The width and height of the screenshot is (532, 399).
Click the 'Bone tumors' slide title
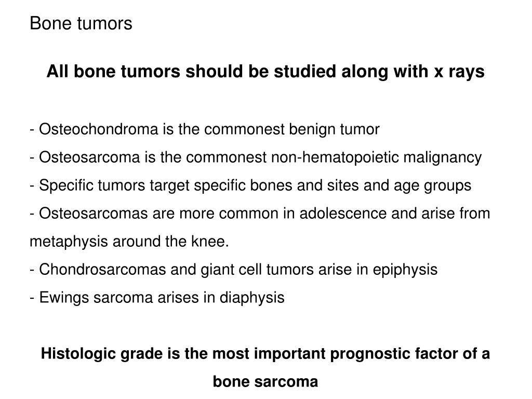point(81,23)
